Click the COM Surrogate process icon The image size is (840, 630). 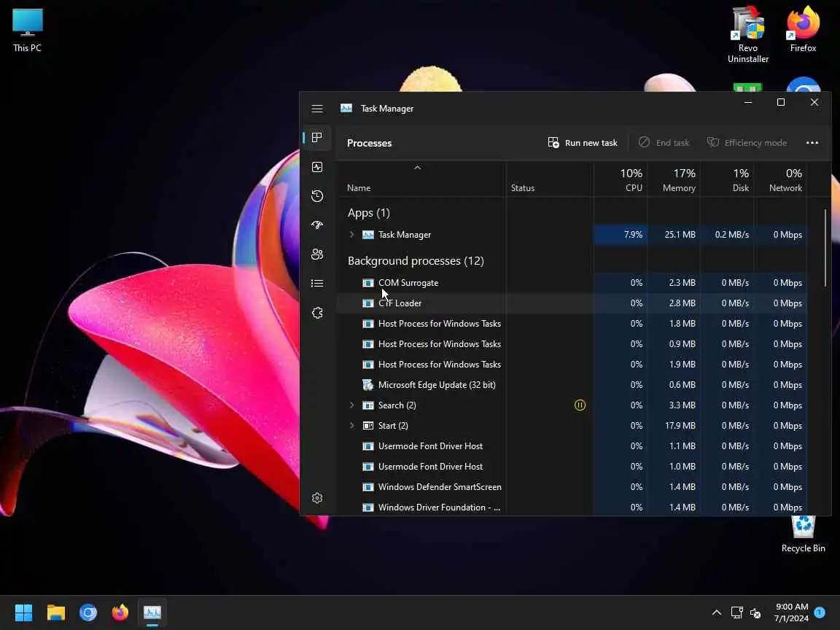click(368, 283)
